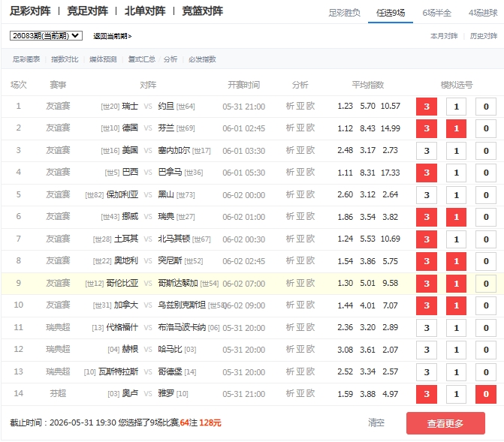
Task: Select the 任选9场 tab
Action: (391, 13)
